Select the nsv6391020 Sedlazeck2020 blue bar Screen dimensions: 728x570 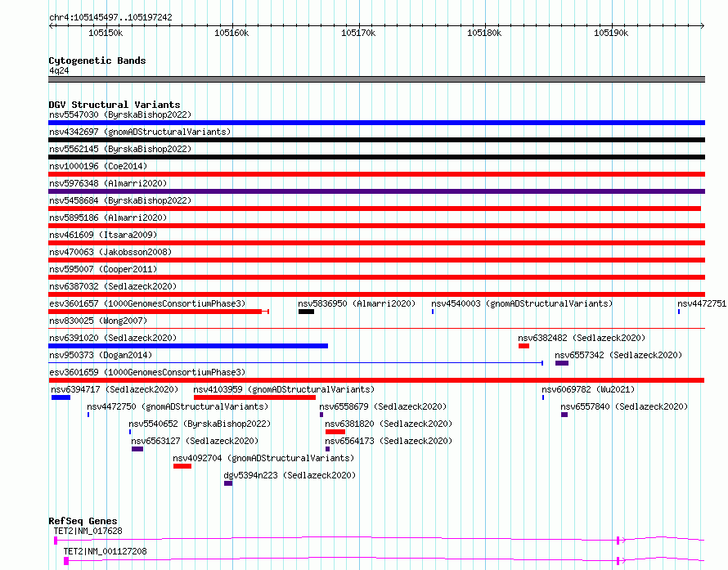coord(188,346)
